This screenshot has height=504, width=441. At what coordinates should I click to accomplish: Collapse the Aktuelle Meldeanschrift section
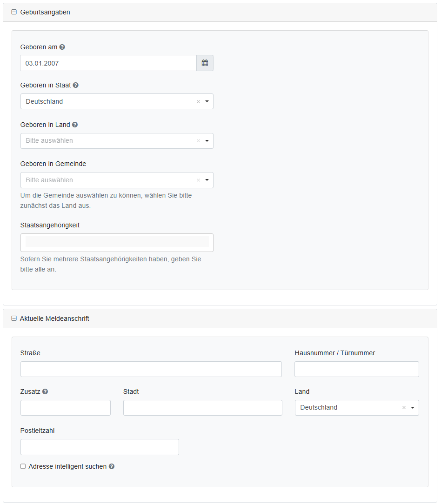[14, 318]
